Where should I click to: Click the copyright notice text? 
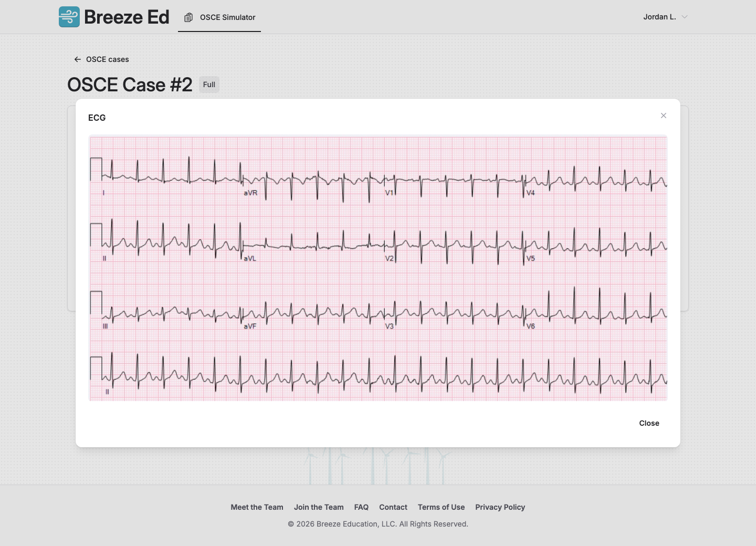(x=378, y=524)
